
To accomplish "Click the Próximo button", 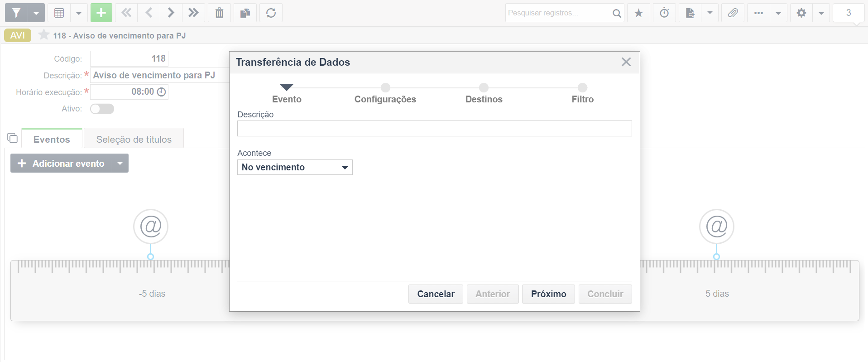I will pyautogui.click(x=548, y=294).
